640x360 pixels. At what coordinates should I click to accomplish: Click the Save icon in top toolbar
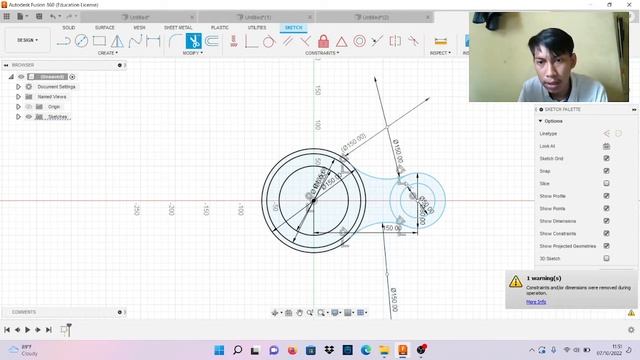tap(39, 16)
